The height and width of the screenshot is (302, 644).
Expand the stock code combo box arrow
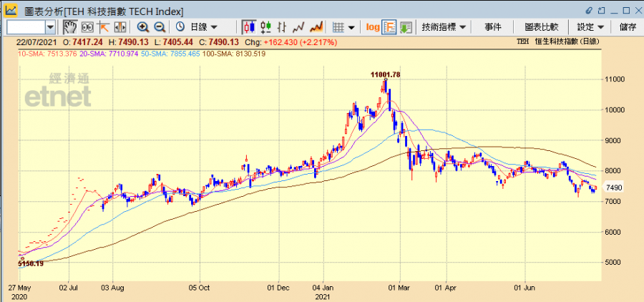pos(50,26)
